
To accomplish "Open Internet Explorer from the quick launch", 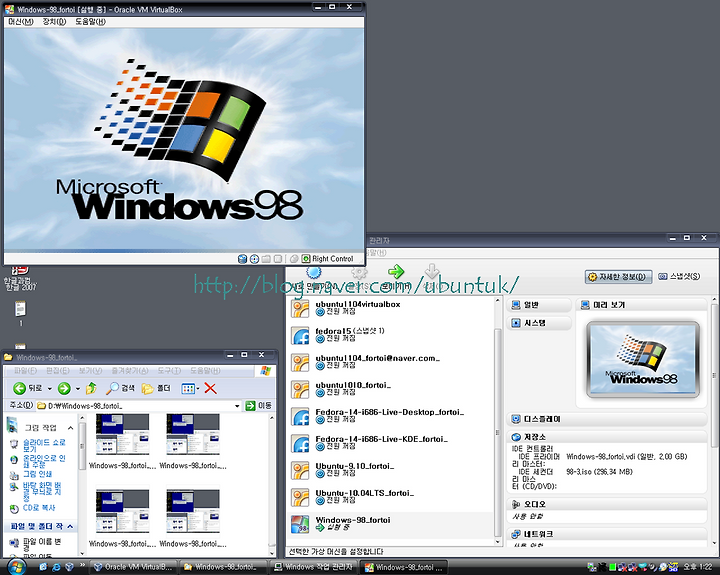I will tap(56, 567).
